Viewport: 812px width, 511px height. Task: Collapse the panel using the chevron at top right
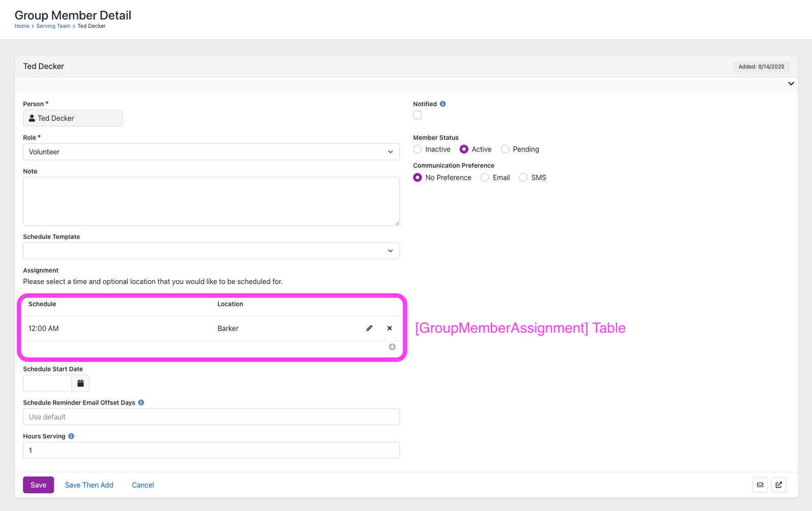790,83
